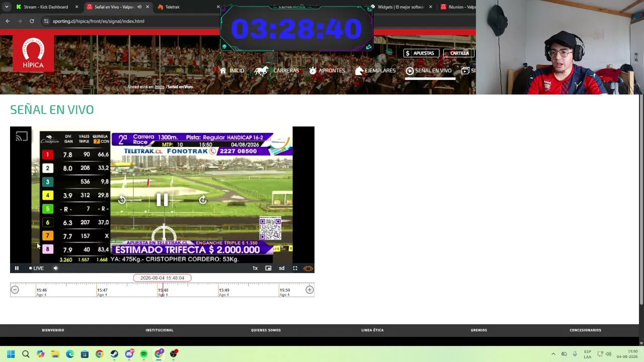This screenshot has height=362, width=644.
Task: Zoom out the timeline with the minus button
Action: 15,290
